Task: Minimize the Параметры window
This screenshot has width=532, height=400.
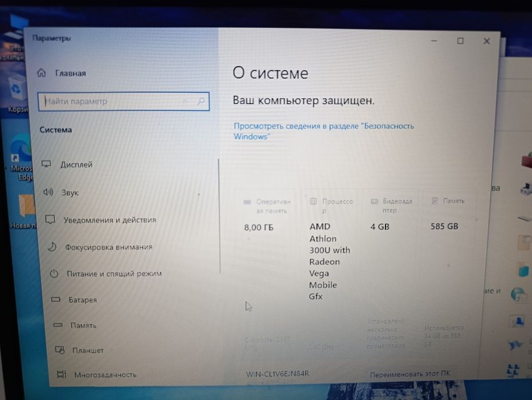Action: (x=434, y=41)
